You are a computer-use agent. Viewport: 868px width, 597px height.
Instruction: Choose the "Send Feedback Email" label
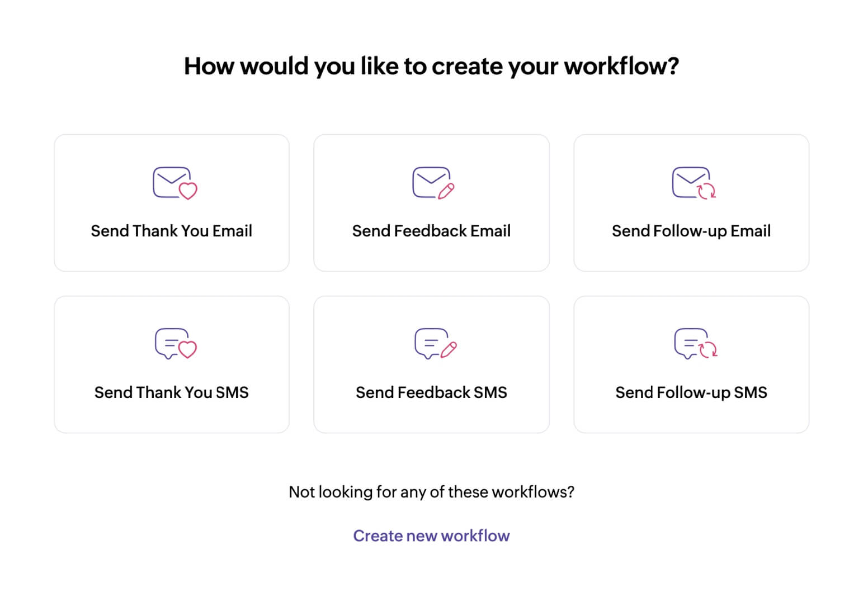click(x=431, y=231)
